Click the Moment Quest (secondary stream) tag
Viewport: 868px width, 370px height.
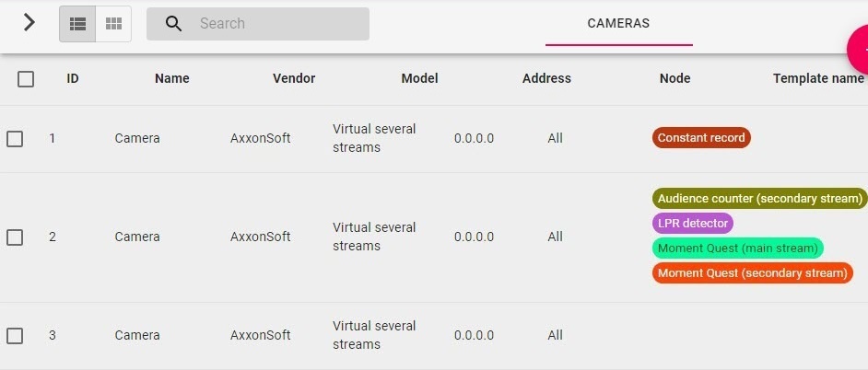click(x=752, y=273)
